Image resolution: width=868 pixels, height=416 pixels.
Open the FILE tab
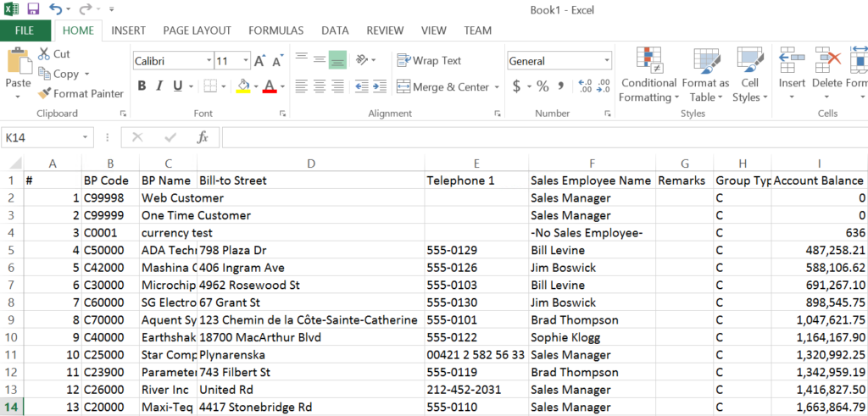coord(25,31)
